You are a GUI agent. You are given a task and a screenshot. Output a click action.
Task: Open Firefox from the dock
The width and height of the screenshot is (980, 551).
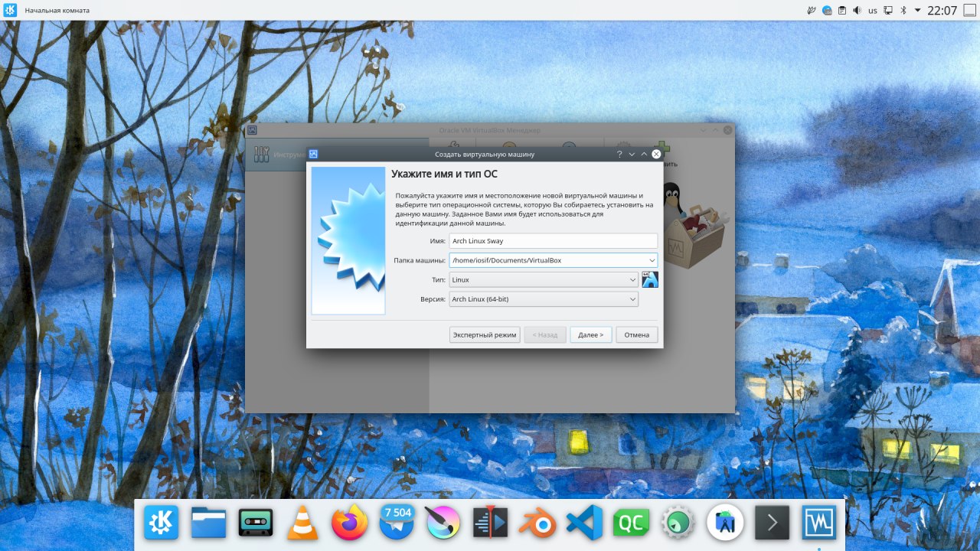349,523
